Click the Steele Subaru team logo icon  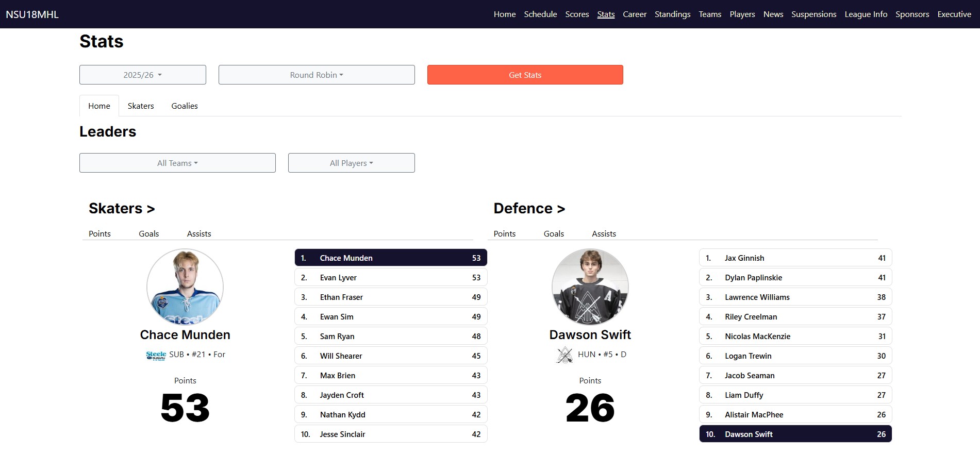click(156, 355)
